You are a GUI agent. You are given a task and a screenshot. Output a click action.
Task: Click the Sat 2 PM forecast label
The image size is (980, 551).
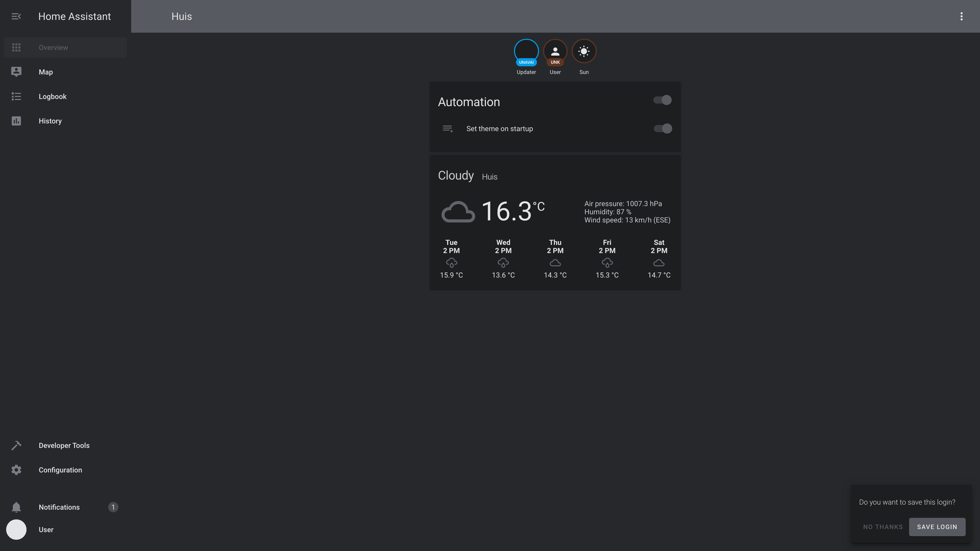point(659,246)
